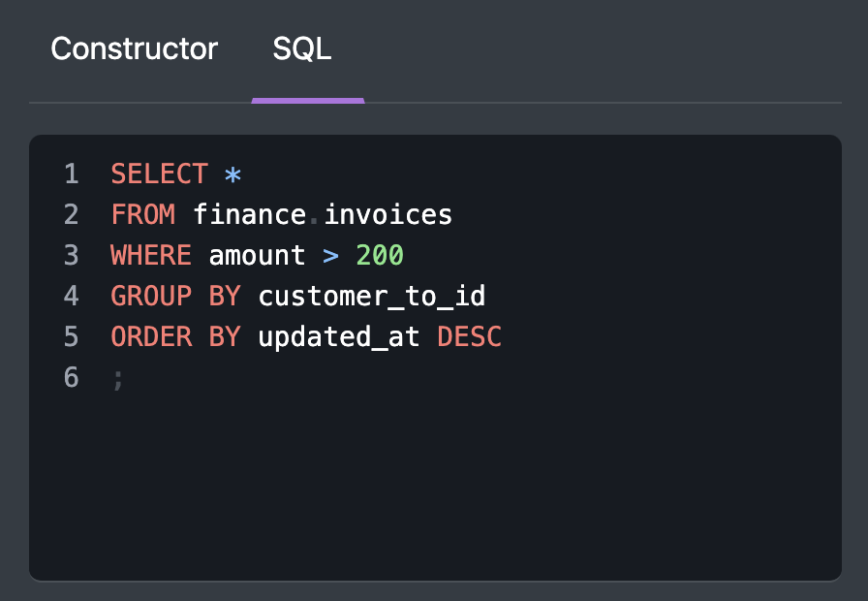Click the asterisk after SELECT

232,175
